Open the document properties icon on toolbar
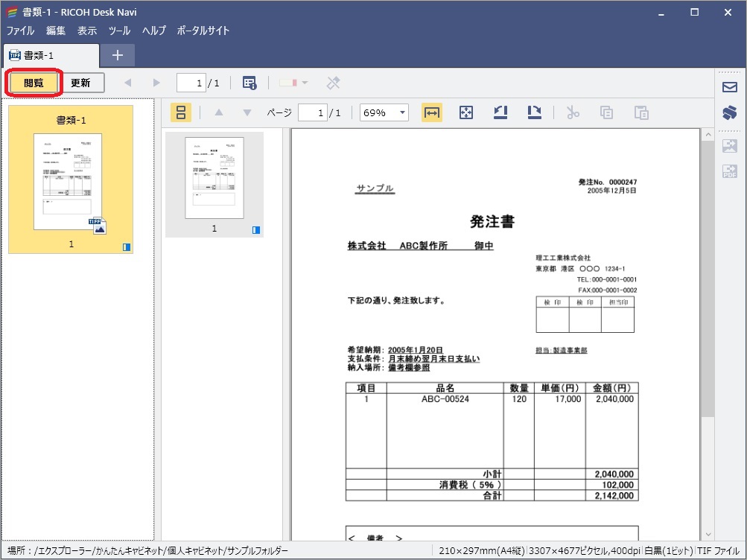747x560 pixels. click(249, 83)
